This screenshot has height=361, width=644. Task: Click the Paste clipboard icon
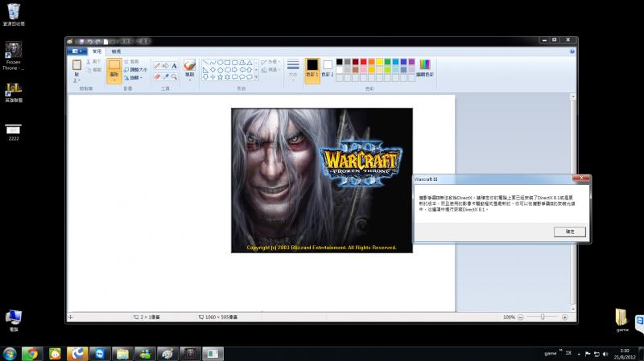tap(77, 66)
